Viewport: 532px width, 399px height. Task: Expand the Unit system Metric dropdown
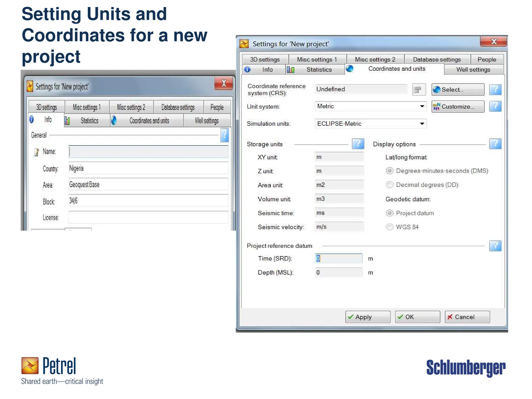[x=422, y=106]
